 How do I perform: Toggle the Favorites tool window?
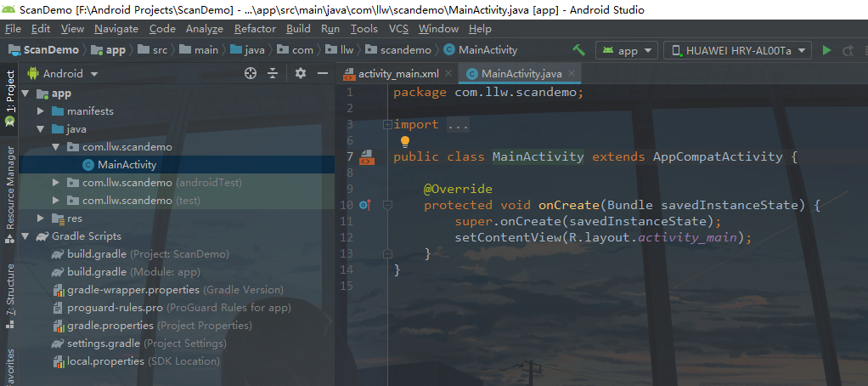(10, 366)
